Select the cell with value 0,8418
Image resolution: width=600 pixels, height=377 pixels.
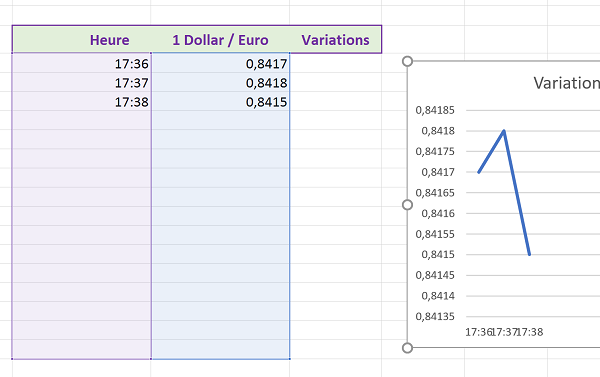[x=220, y=83]
